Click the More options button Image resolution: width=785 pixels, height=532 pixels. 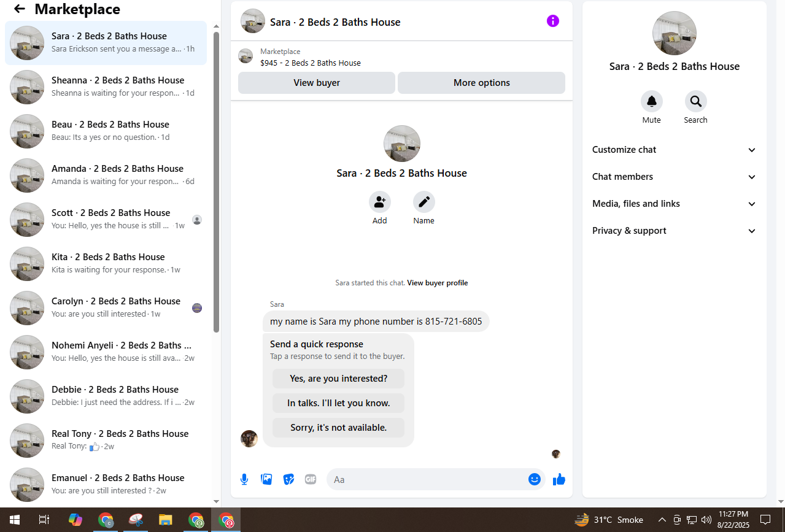point(482,83)
